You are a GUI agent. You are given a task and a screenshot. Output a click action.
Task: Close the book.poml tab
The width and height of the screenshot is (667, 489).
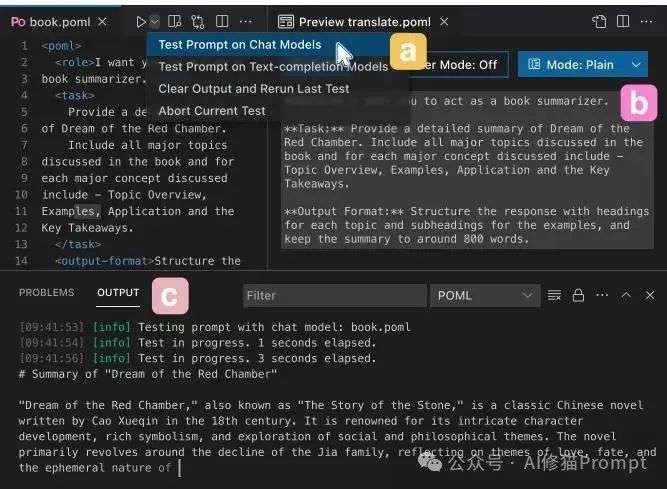click(x=102, y=21)
